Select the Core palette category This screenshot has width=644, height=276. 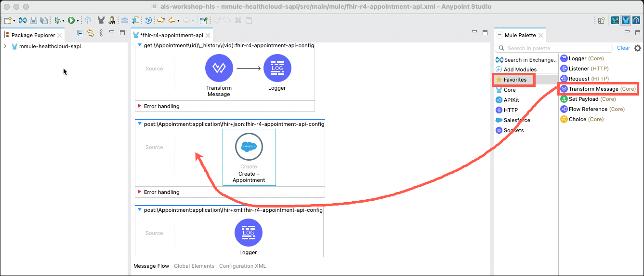click(x=506, y=90)
